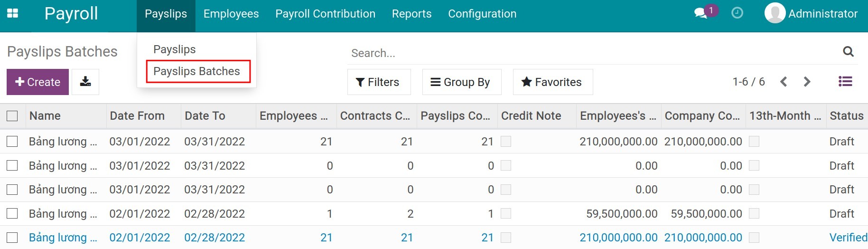
Task: Click the import records download icon
Action: [x=85, y=82]
